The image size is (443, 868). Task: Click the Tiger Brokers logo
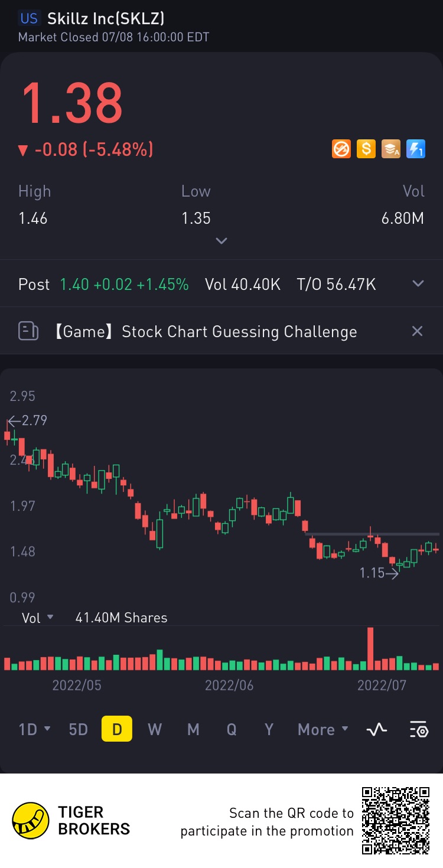[31, 820]
